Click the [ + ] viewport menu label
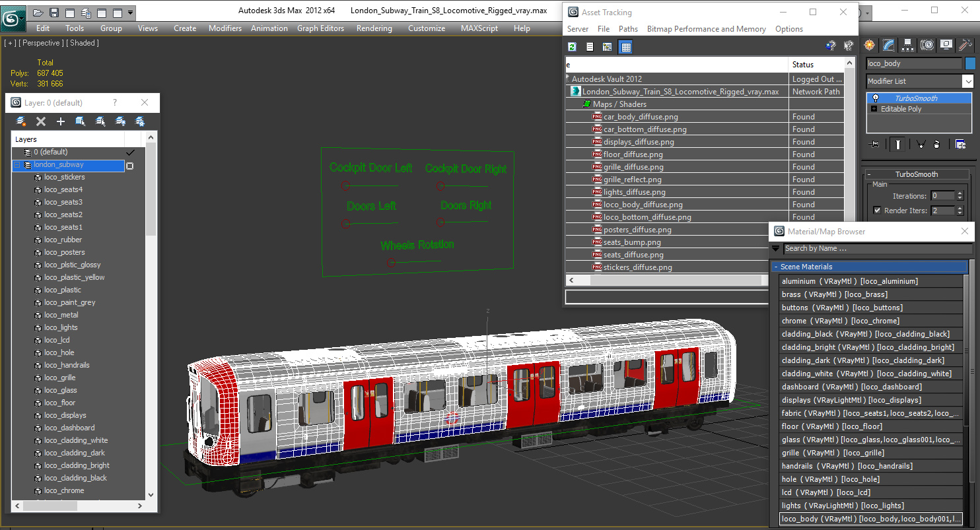 coord(10,43)
